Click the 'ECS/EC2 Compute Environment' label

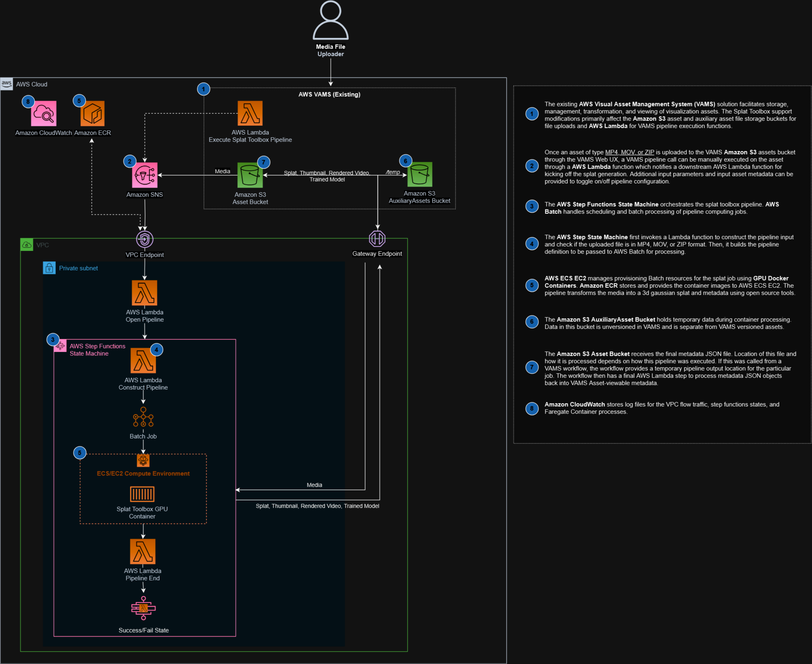pos(143,474)
